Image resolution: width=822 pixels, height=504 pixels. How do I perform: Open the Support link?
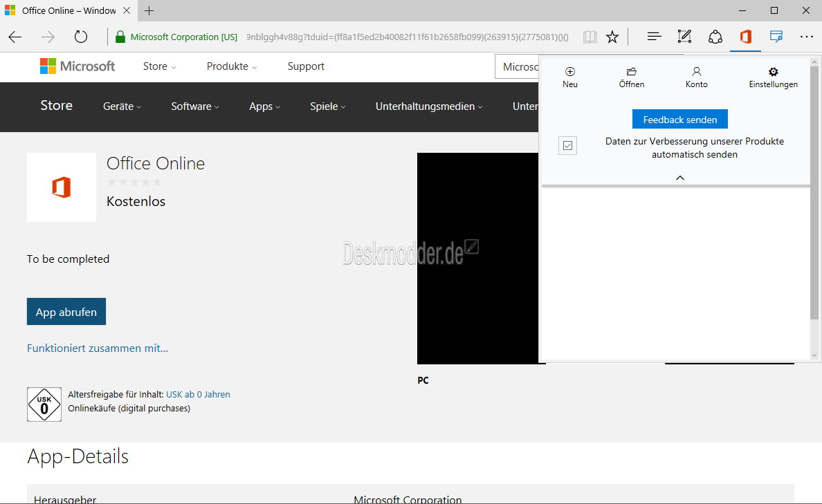pos(306,66)
